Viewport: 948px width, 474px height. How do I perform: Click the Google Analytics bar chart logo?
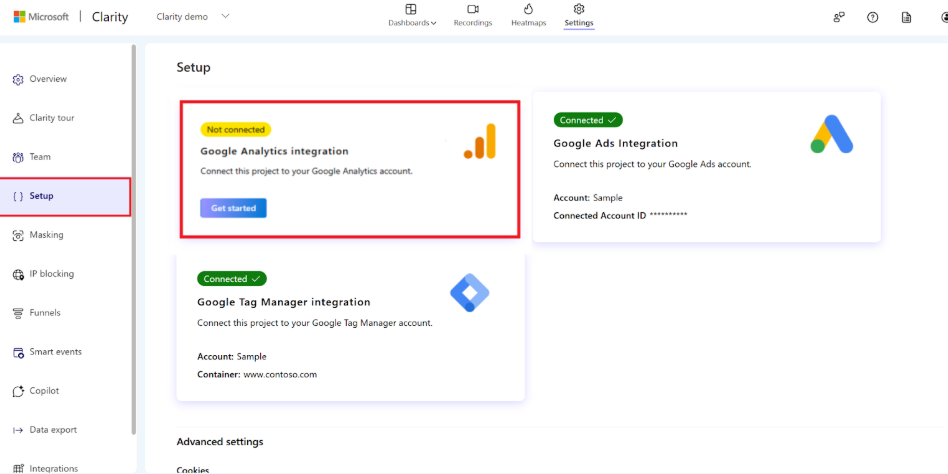480,141
